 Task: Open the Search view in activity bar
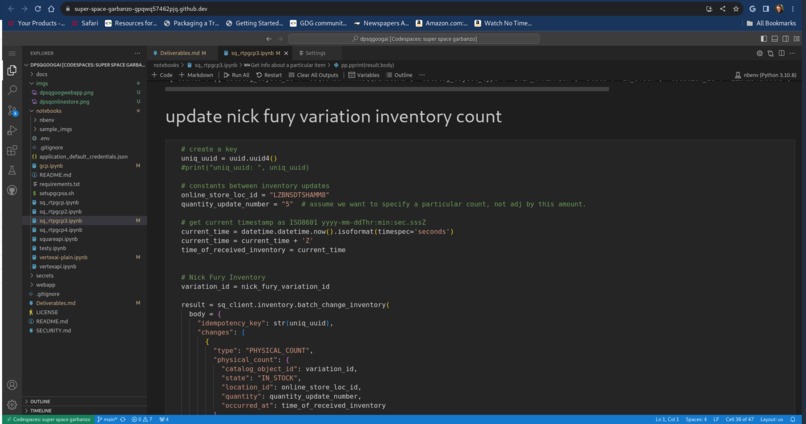[x=12, y=90]
